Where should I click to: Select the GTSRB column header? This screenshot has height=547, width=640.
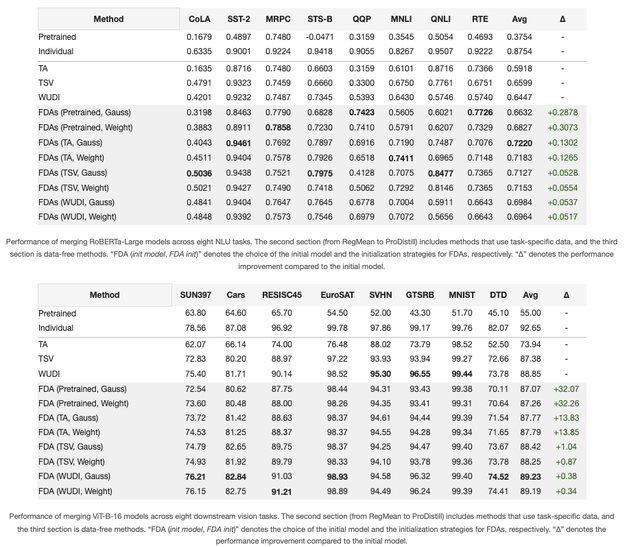(420, 295)
